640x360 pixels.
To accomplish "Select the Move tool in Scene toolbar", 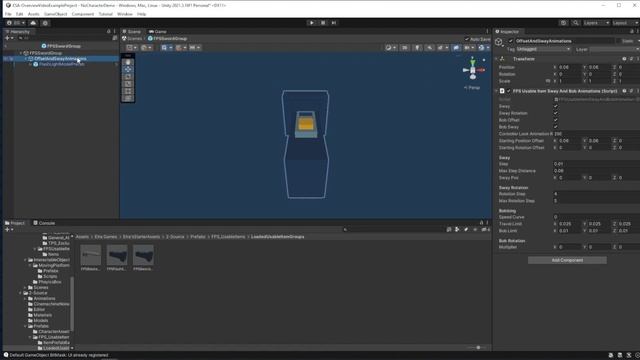I will [x=128, y=69].
